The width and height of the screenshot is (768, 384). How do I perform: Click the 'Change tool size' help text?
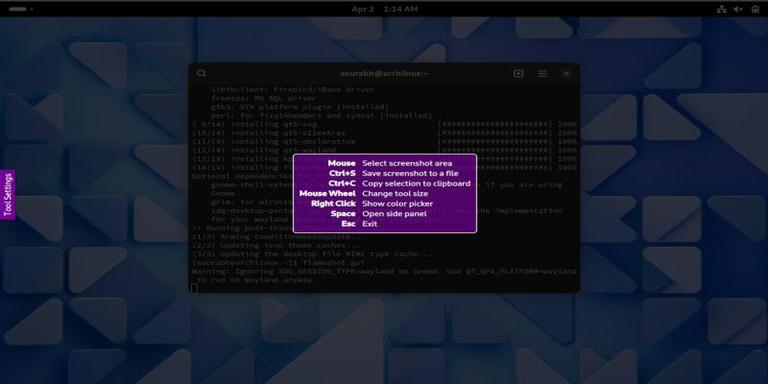tap(395, 193)
